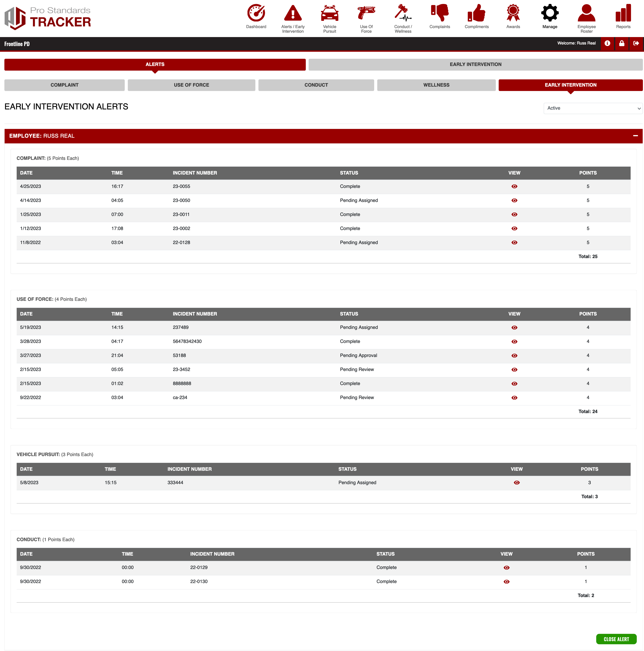Select the Use Of Force alerts tab

(x=191, y=85)
